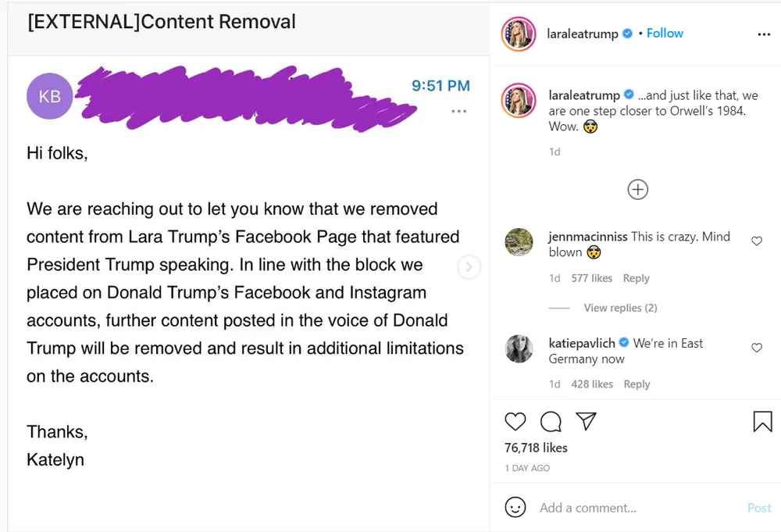This screenshot has width=781, height=532.
Task: Open the jennmacinniss profile link
Action: [x=588, y=236]
